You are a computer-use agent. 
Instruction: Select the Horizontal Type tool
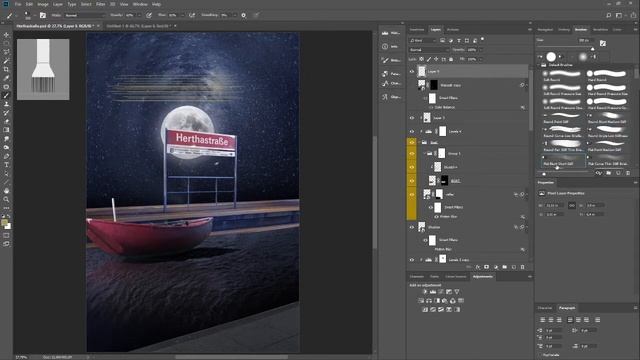click(x=6, y=164)
